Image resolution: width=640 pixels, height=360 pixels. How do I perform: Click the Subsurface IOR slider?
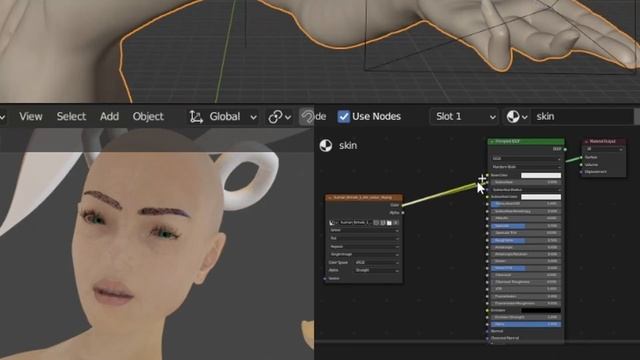pyautogui.click(x=526, y=204)
